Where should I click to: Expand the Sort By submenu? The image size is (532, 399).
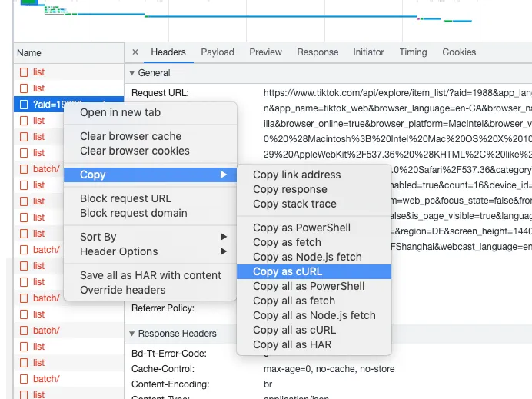150,237
